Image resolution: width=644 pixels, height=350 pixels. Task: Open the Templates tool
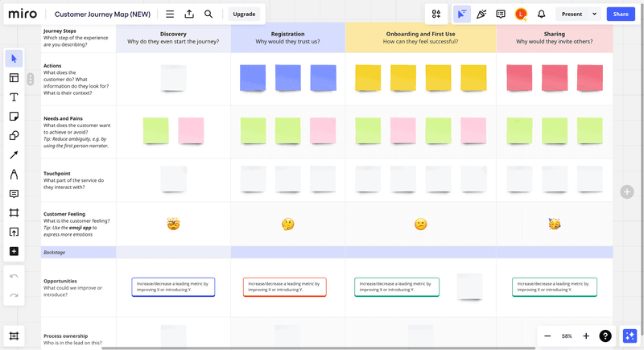pos(14,78)
